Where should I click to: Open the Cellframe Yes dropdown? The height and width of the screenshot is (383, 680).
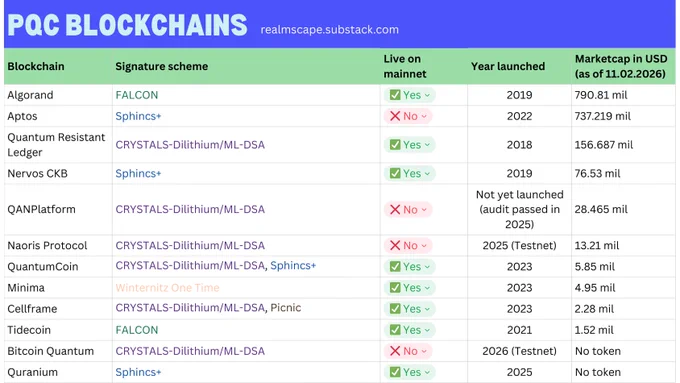tap(409, 309)
